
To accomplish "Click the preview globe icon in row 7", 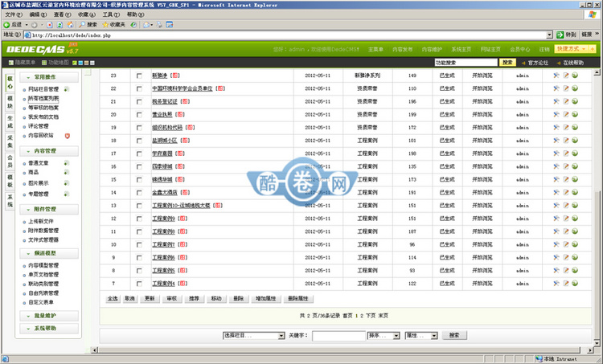I will (575, 284).
